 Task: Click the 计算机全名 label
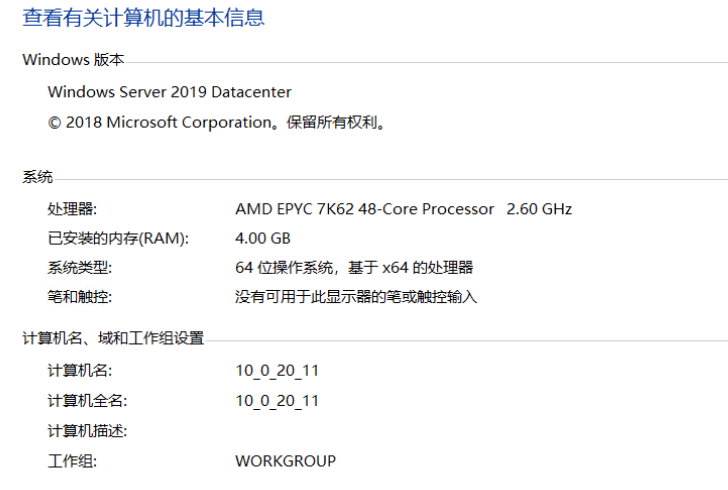point(88,401)
